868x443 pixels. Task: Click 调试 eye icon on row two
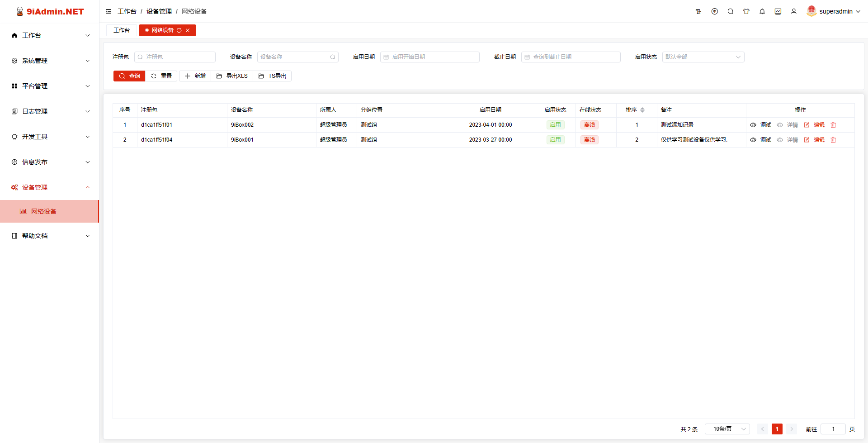tap(753, 140)
